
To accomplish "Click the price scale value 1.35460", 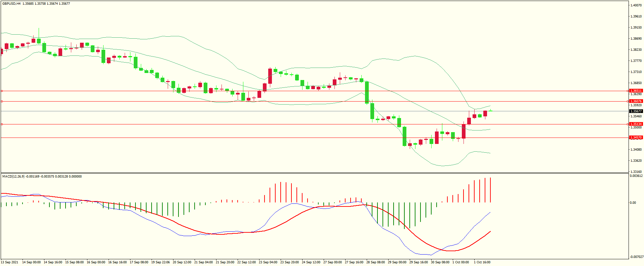I will pyautogui.click(x=636, y=116).
